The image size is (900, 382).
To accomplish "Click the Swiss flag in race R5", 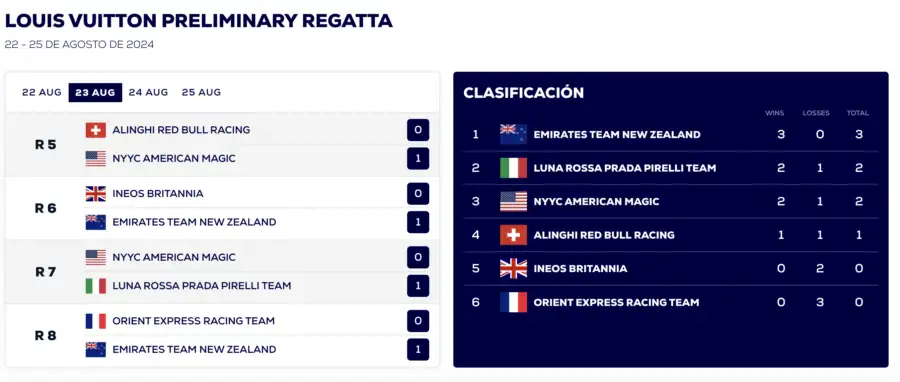I will 96,130.
